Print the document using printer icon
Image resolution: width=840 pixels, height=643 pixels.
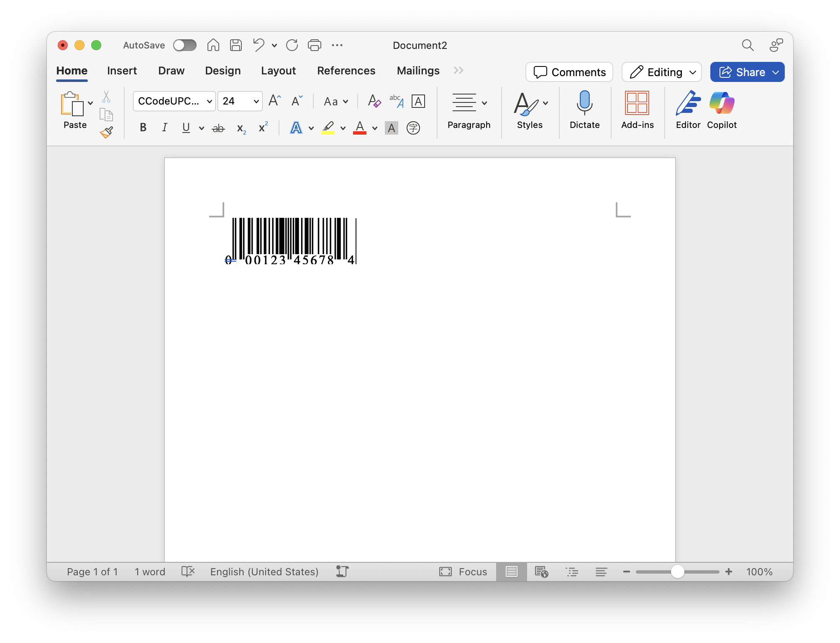pos(315,45)
